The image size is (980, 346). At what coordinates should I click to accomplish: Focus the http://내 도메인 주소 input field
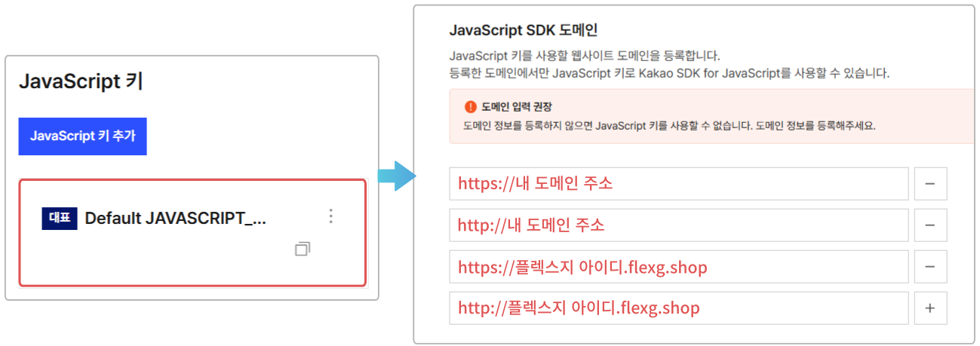679,225
